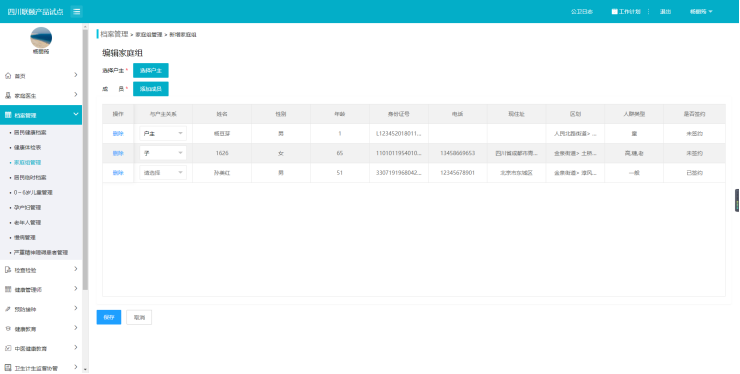Click the 中医健康教育 icon in sidebar

coord(8,348)
